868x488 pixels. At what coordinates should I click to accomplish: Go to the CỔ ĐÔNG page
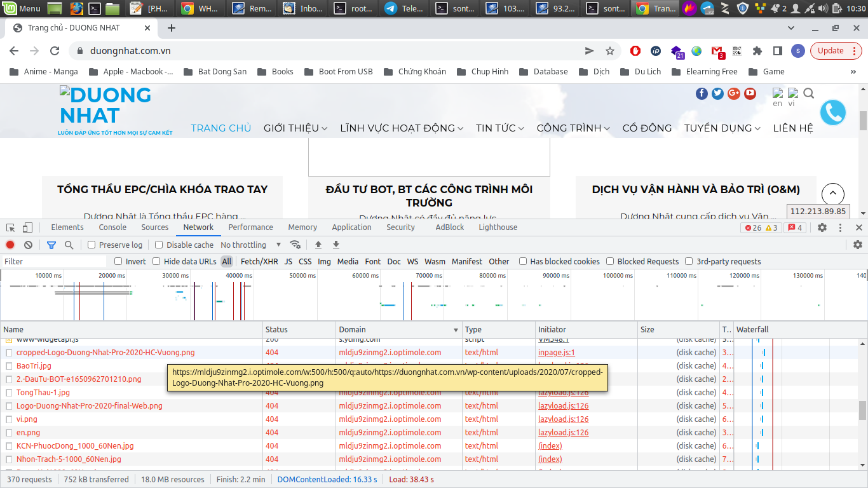(x=647, y=128)
